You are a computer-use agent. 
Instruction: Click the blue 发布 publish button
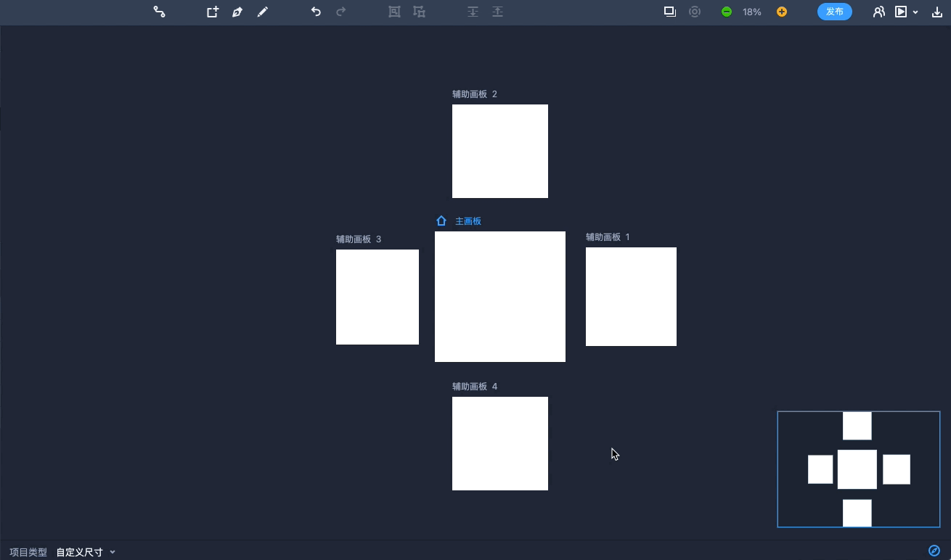point(834,12)
